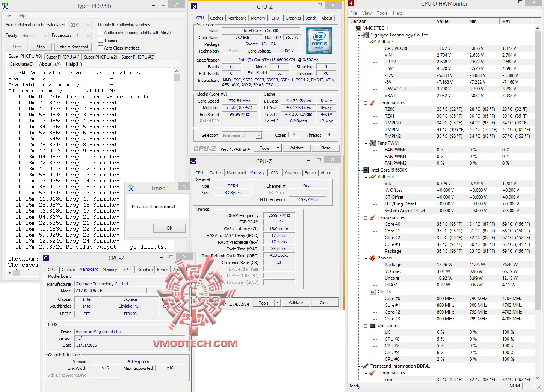Click the Hyper PI title bar icon

click(x=5, y=6)
